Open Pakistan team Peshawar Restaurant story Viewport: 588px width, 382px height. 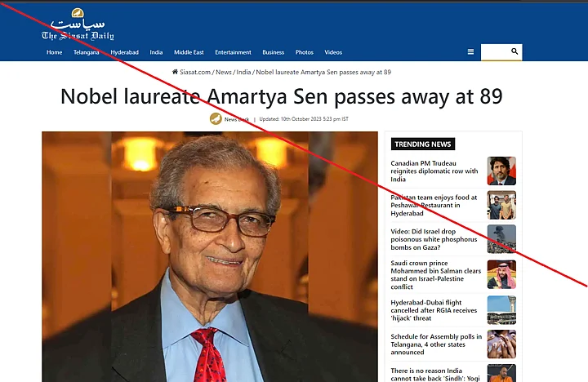(434, 205)
